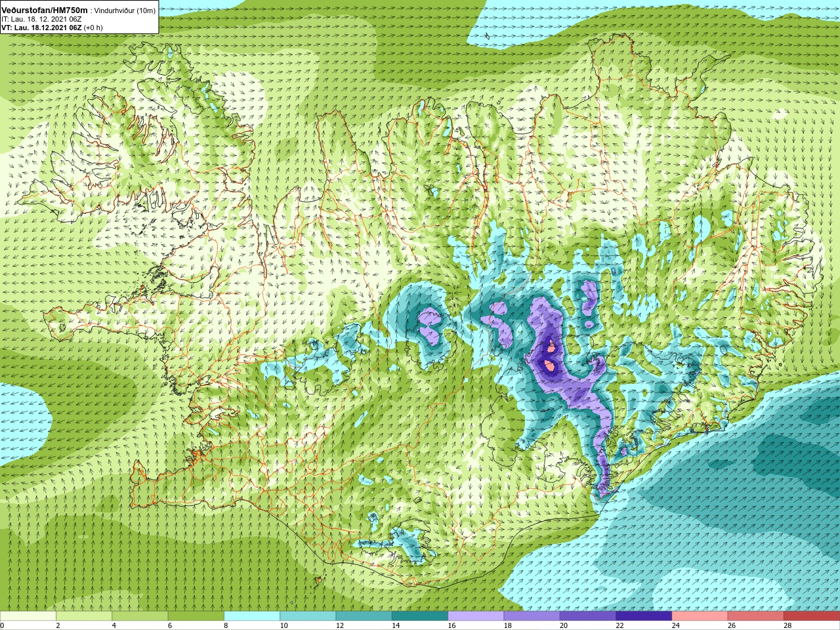The image size is (840, 630).
Task: Click the 12–14 teal legend swatch
Action: (364, 616)
